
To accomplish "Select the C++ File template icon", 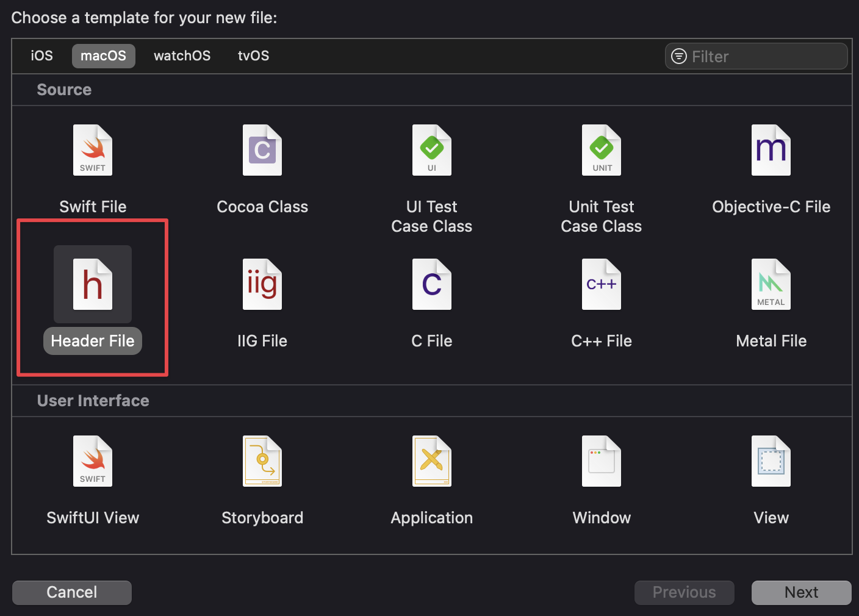I will tap(602, 284).
